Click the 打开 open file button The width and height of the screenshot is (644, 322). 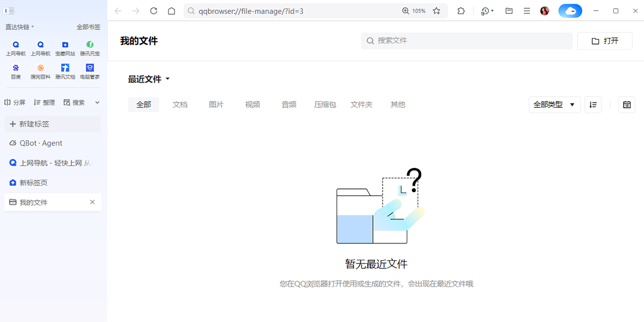tap(605, 41)
